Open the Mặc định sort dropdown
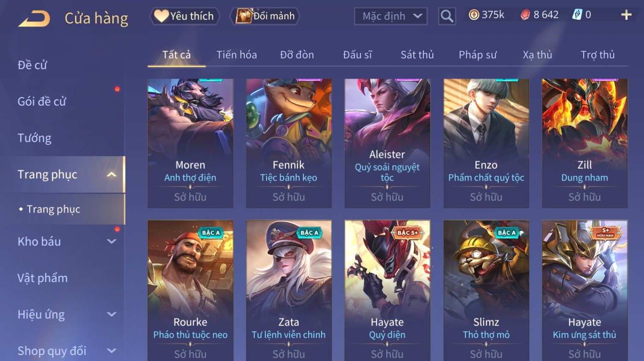 (x=391, y=16)
